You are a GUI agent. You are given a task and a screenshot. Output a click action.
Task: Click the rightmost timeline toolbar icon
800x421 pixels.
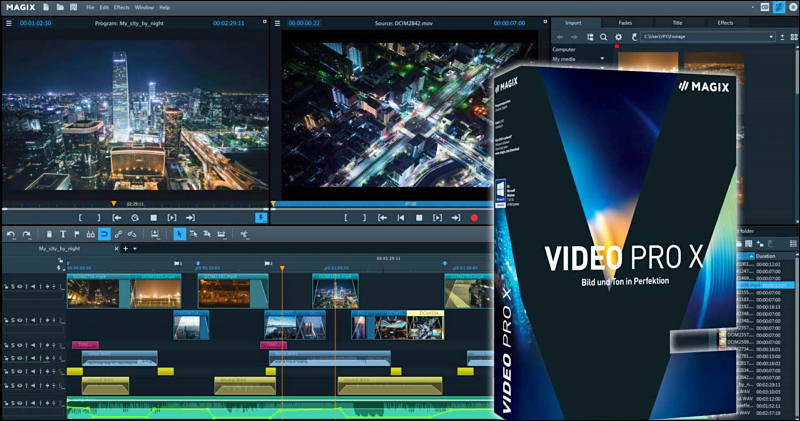244,234
